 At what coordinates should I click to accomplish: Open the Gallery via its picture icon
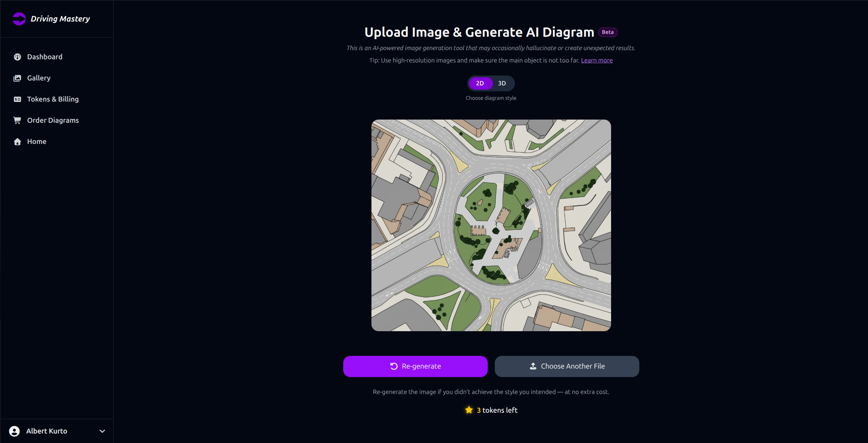(x=17, y=78)
